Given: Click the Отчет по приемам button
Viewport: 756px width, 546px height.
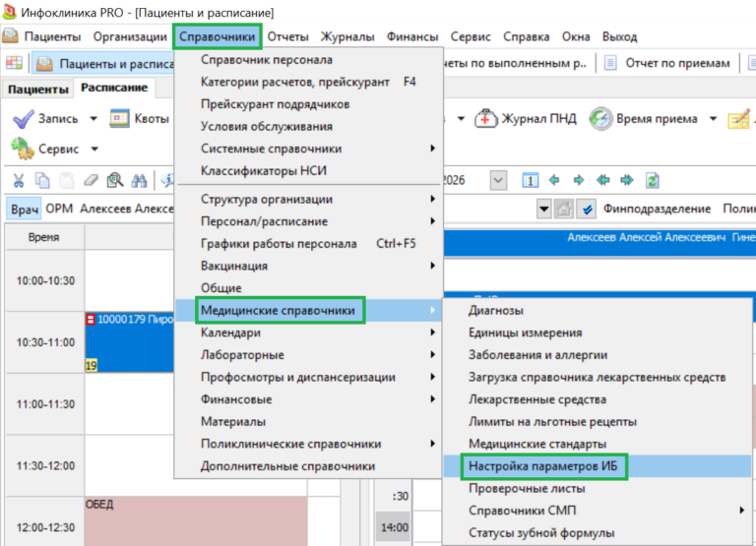Looking at the screenshot, I should [669, 63].
